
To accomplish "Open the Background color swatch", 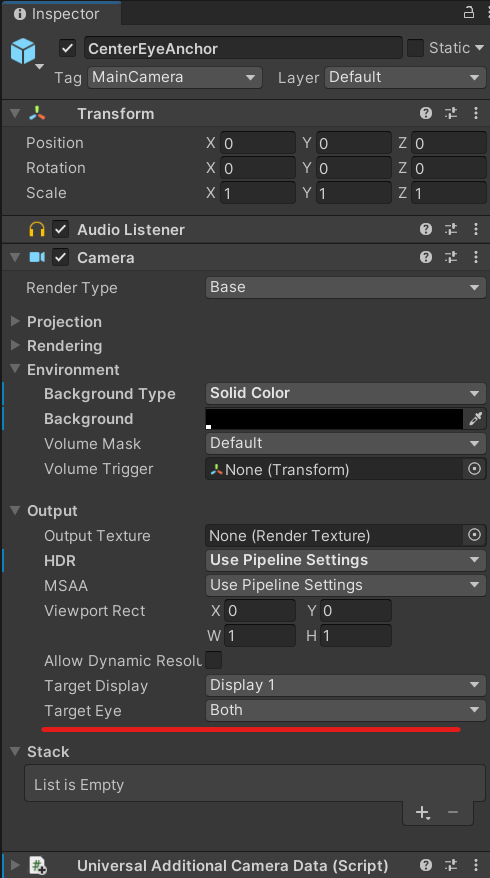I will click(334, 419).
